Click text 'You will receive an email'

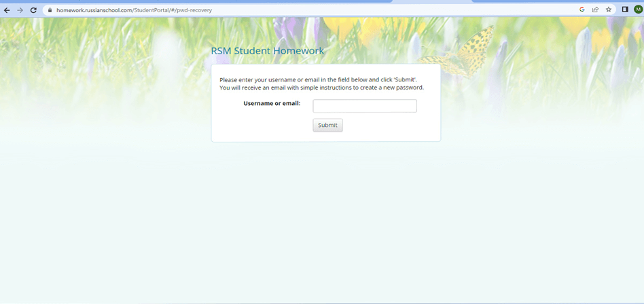point(253,88)
